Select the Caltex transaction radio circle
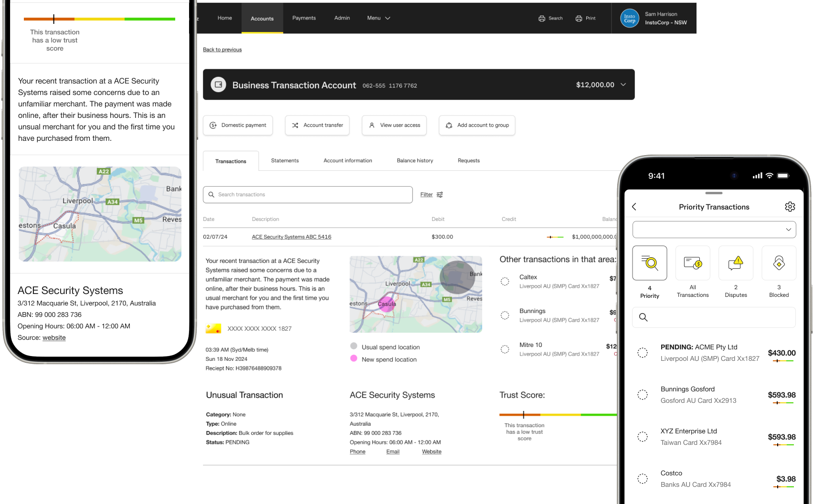Image resolution: width=813 pixels, height=504 pixels. click(x=505, y=282)
